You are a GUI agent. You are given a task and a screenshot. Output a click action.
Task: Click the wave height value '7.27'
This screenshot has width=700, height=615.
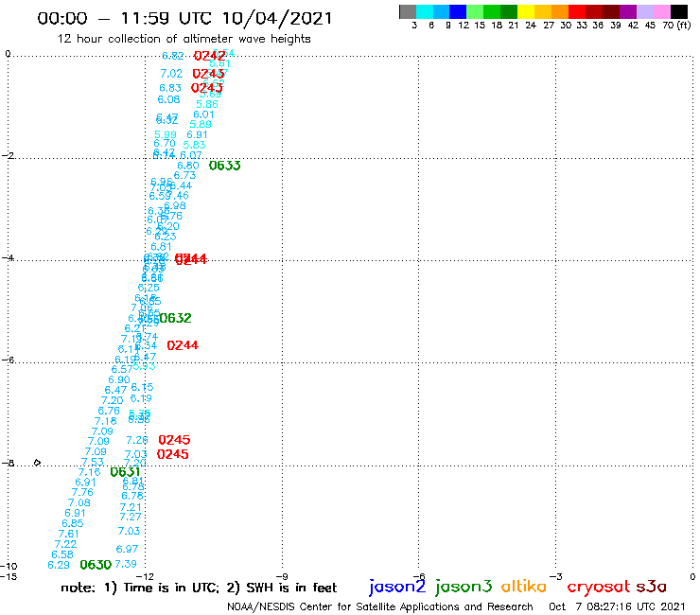pyautogui.click(x=131, y=517)
